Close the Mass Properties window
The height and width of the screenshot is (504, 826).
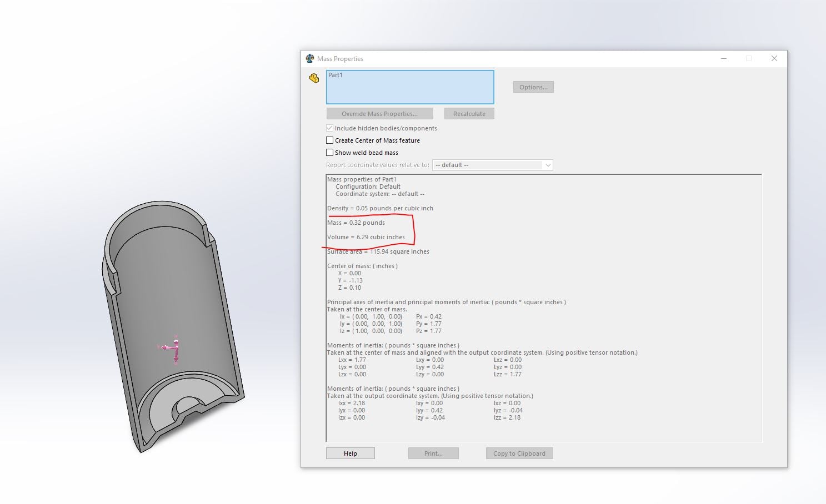pos(774,58)
